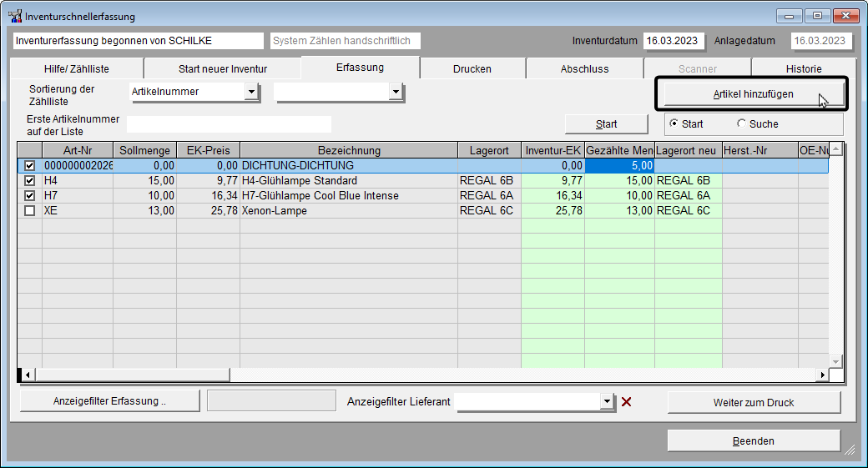
Task: Click the H4-Glühlampe Standard description cell
Action: [349, 180]
